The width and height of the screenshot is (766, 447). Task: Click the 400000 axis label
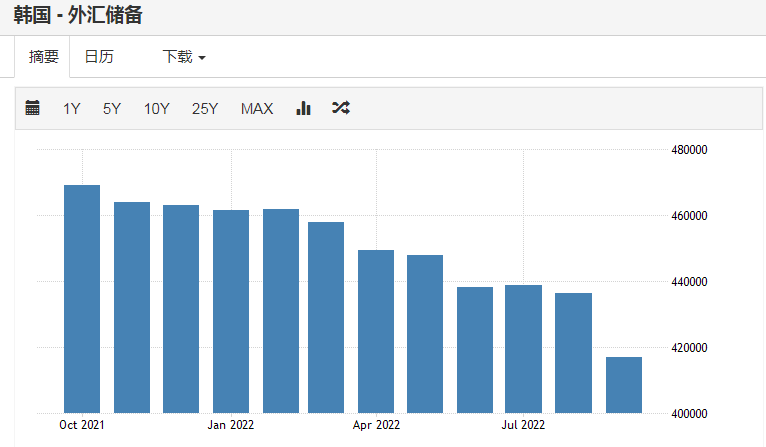tap(689, 414)
